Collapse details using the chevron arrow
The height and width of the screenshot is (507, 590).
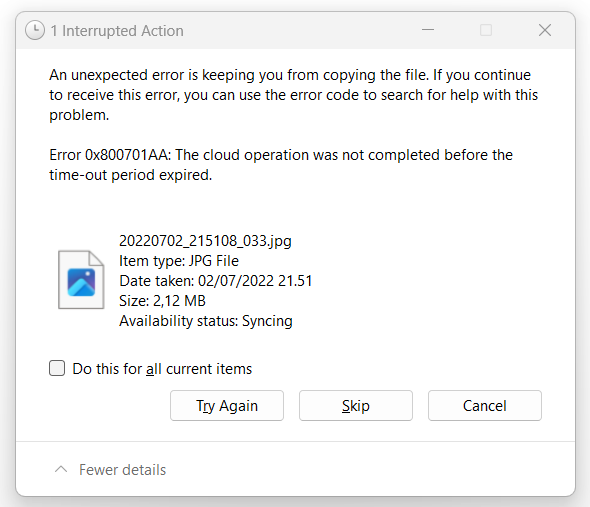[61, 469]
